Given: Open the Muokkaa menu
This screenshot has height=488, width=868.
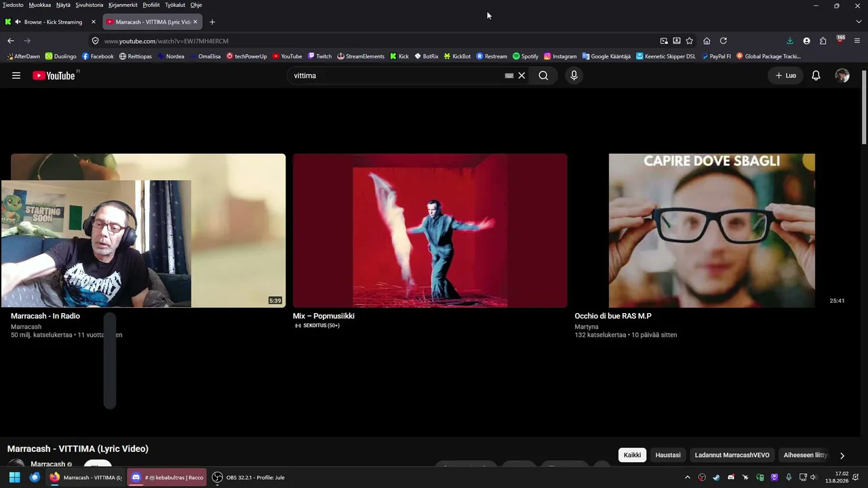Looking at the screenshot, I should coord(40,5).
